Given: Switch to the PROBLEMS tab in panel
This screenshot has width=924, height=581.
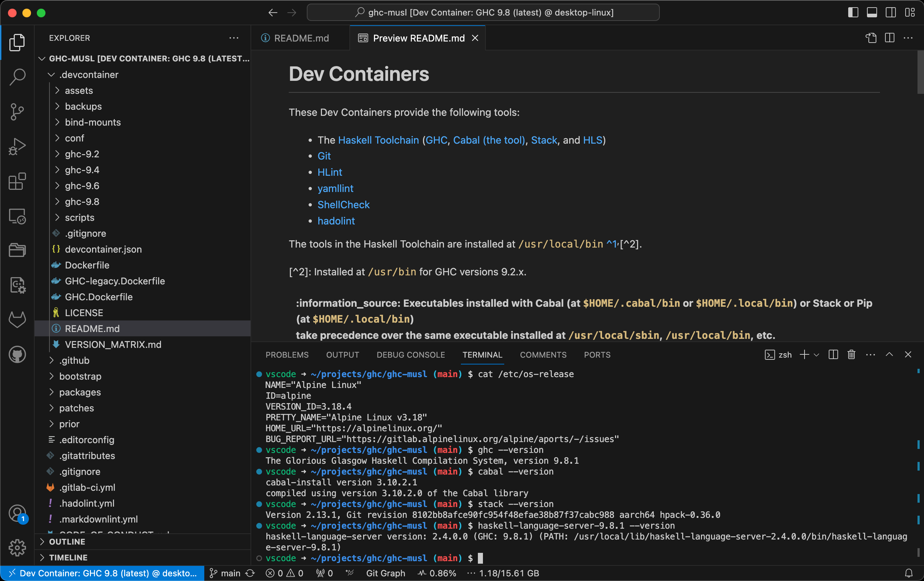Looking at the screenshot, I should coord(287,354).
